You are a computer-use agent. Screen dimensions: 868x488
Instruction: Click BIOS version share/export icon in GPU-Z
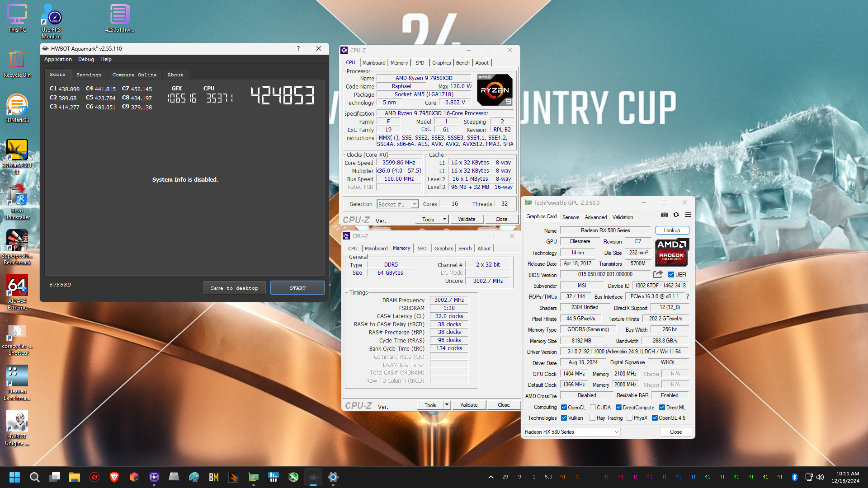click(x=658, y=274)
